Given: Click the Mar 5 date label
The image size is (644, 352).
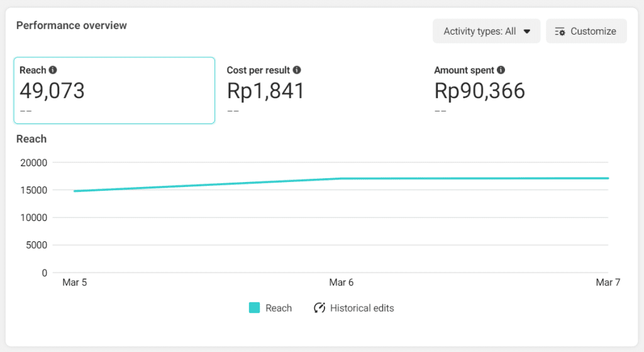Looking at the screenshot, I should pyautogui.click(x=75, y=282).
